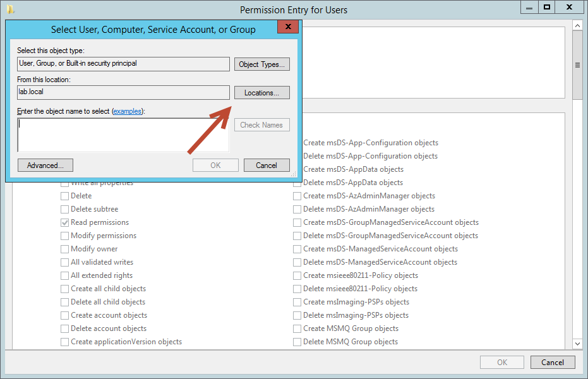The width and height of the screenshot is (588, 379).
Task: Open Advanced search options
Action: [45, 165]
